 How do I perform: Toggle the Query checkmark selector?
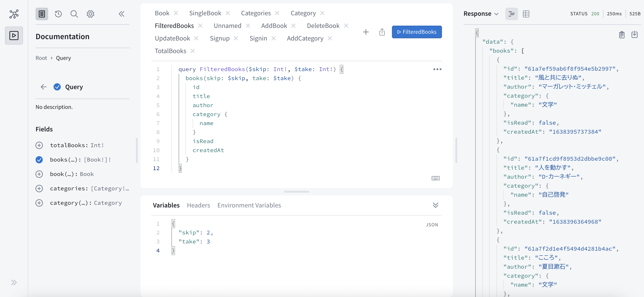coord(57,87)
